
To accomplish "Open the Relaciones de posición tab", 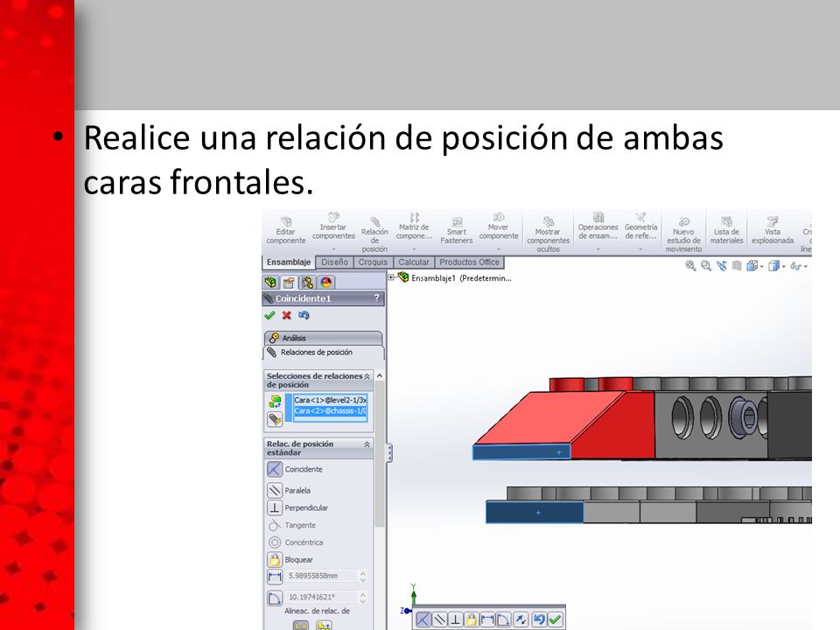I will [323, 352].
